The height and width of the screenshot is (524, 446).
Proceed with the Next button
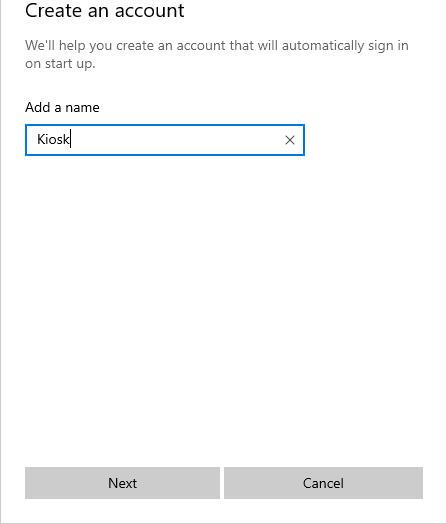coord(122,483)
